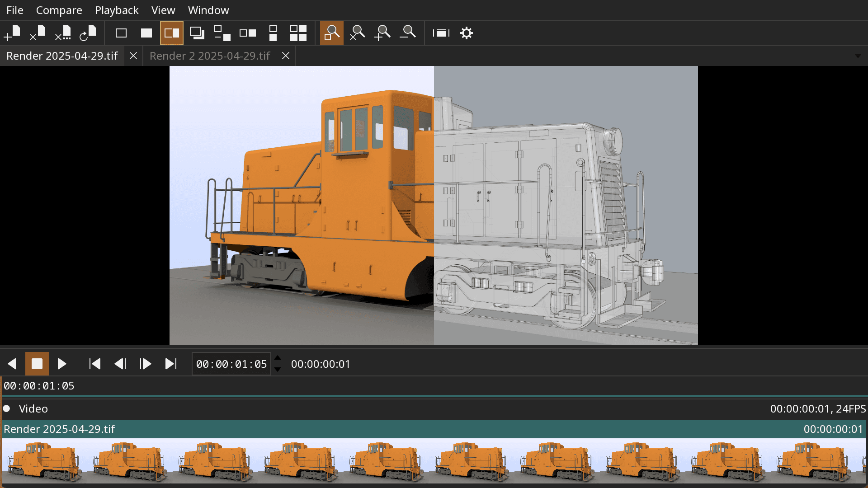This screenshot has width=868, height=488.
Task: Open the settings gear icon
Action: (x=466, y=33)
